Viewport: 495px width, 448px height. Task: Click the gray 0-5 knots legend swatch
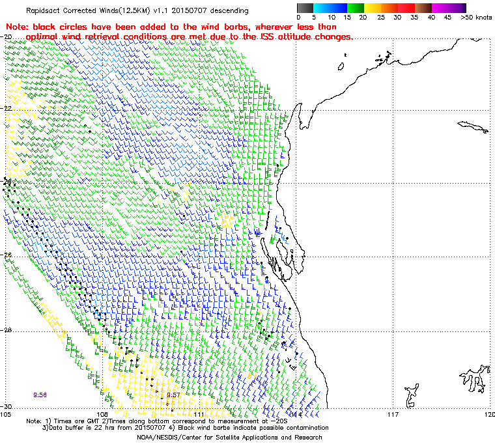[x=305, y=8]
